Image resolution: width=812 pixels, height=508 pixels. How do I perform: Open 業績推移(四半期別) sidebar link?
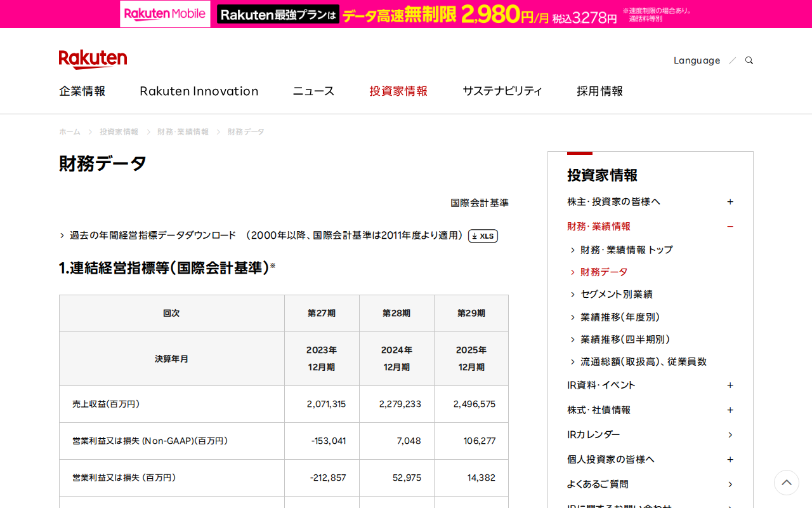tap(625, 340)
